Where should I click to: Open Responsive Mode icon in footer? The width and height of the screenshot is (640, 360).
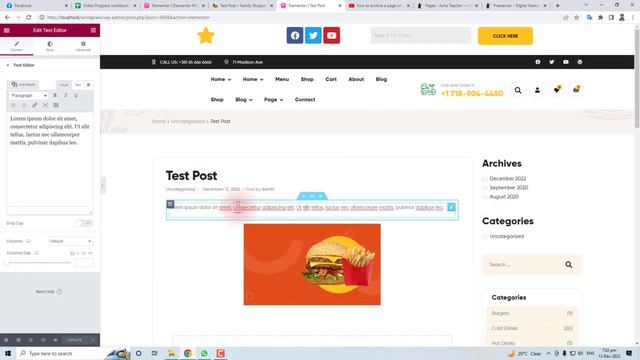(43, 340)
